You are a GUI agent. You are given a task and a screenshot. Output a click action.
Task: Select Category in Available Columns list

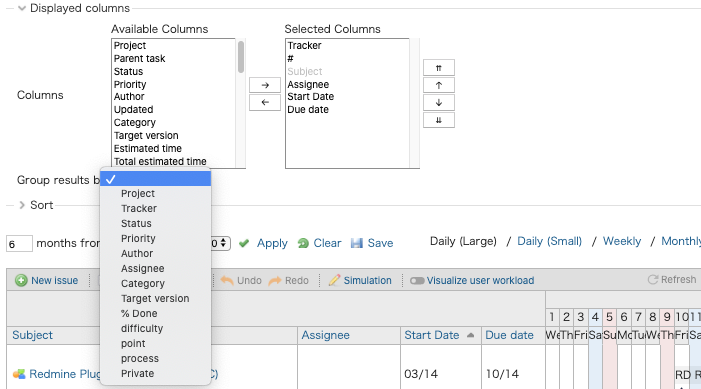[x=135, y=123]
